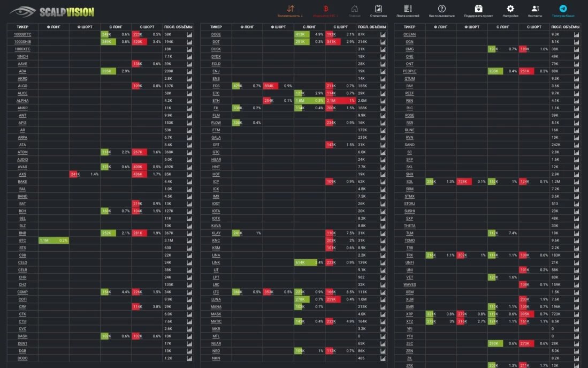Image resolution: width=588 pixels, height=368 pixels.
Task: Open the WAVES ticker link
Action: [409, 284]
